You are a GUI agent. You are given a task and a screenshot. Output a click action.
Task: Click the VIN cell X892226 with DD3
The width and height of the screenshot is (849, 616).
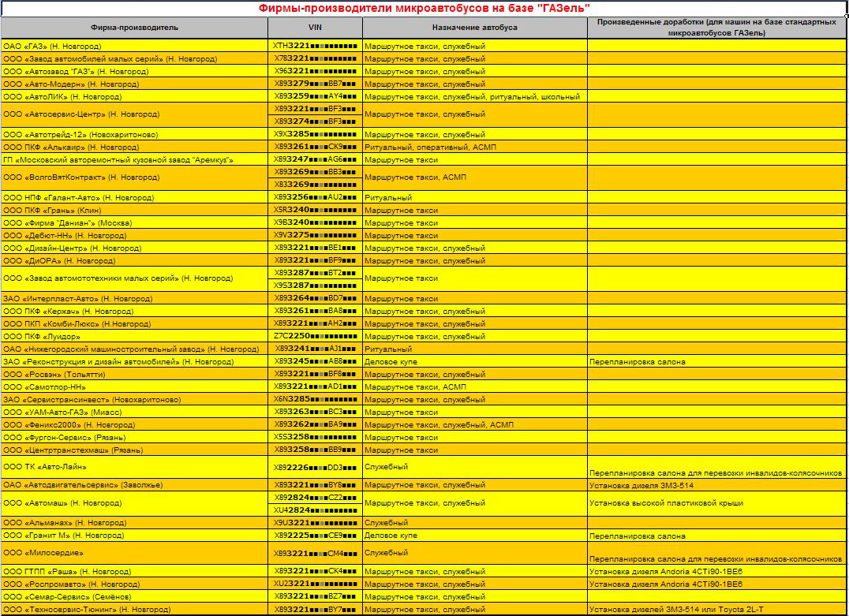pyautogui.click(x=315, y=467)
